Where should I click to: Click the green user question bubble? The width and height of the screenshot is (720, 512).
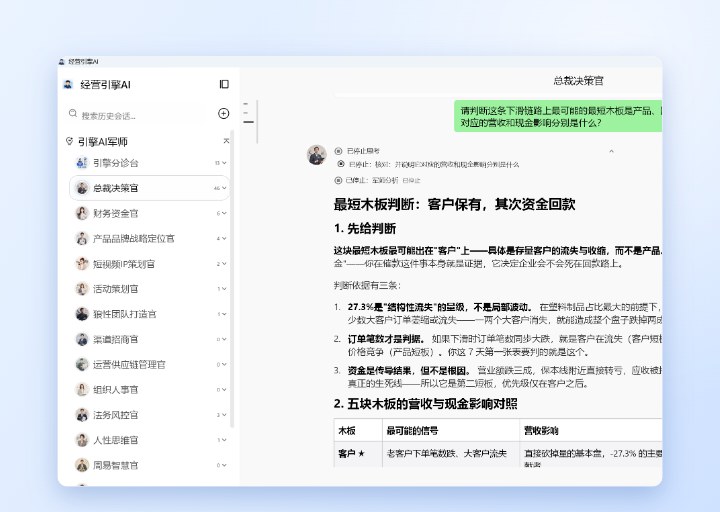558,116
